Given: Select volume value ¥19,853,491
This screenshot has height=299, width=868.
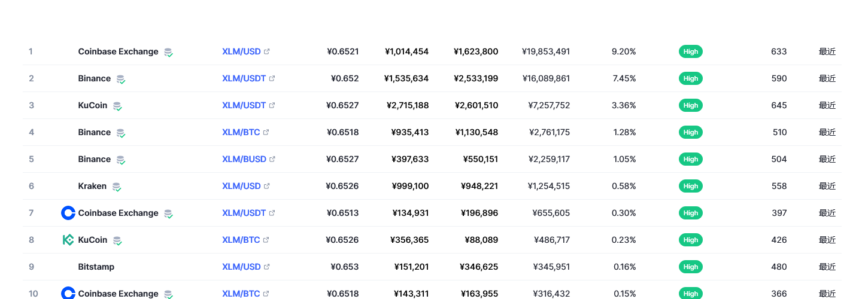Looking at the screenshot, I should click(546, 51).
